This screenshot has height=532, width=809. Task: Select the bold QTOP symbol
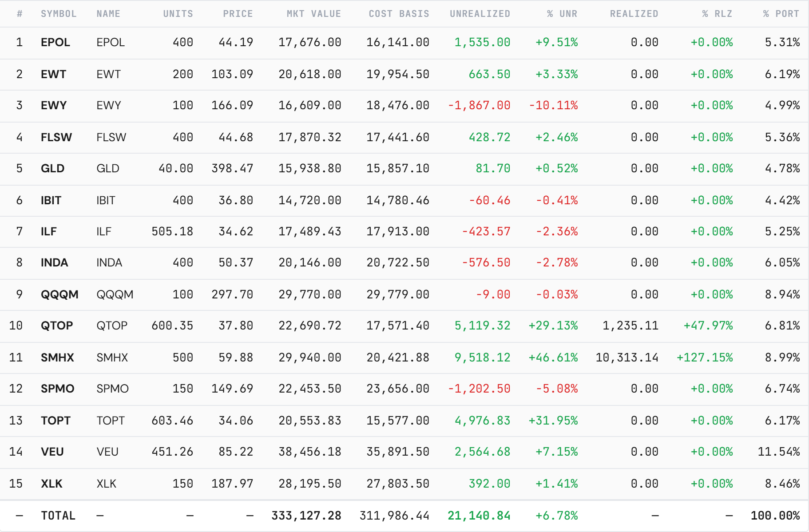coord(57,326)
